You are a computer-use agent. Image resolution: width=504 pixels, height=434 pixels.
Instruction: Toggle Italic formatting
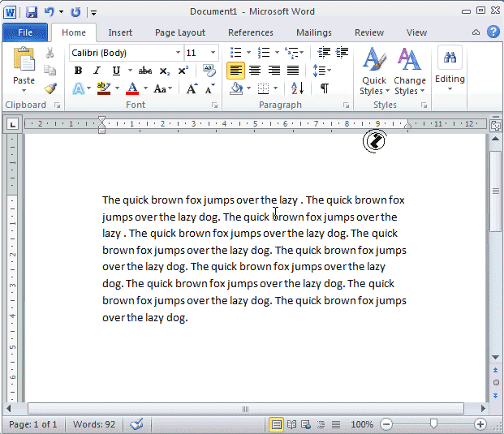click(x=97, y=71)
